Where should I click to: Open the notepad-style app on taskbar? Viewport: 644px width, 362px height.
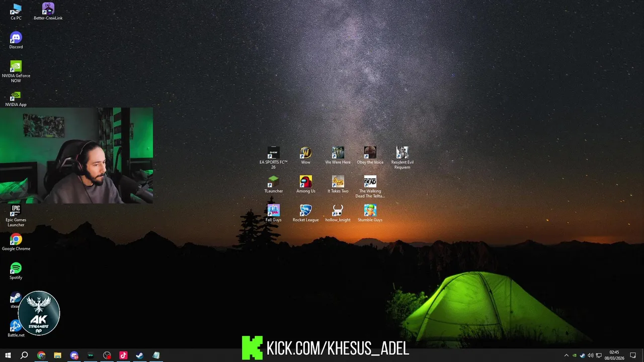click(156, 355)
